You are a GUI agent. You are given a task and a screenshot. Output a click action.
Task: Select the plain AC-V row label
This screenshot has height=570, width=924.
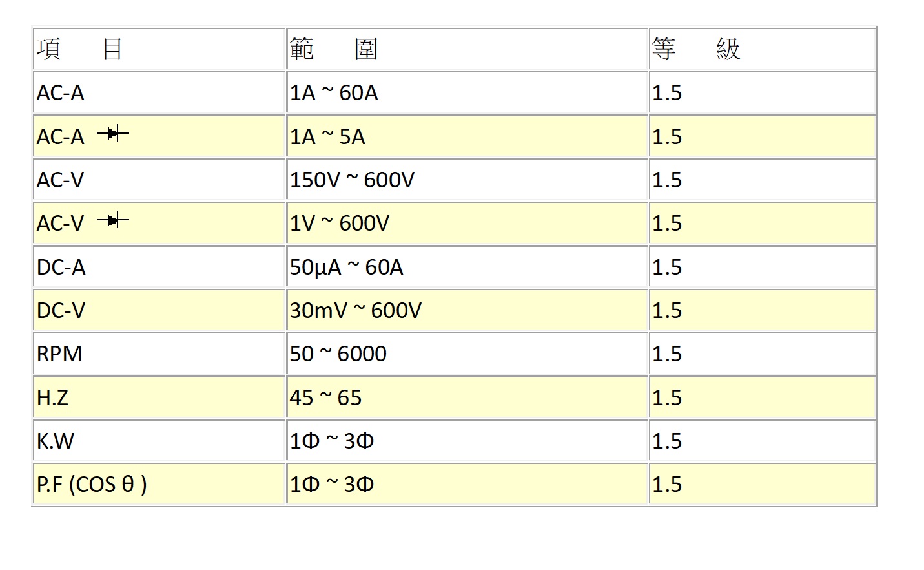(61, 180)
